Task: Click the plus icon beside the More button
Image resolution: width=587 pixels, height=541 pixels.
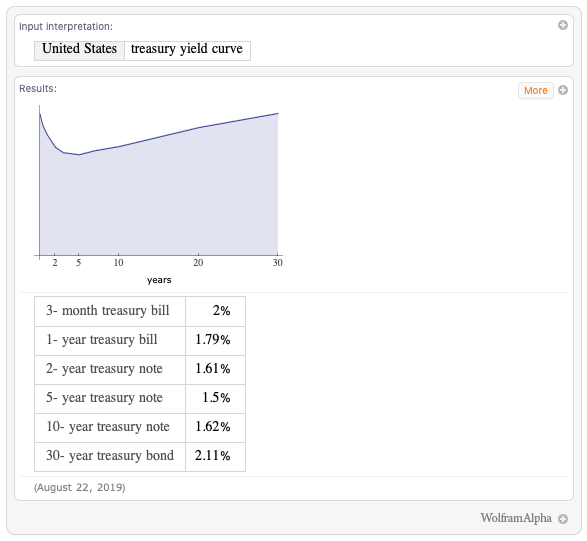Action: [x=563, y=90]
